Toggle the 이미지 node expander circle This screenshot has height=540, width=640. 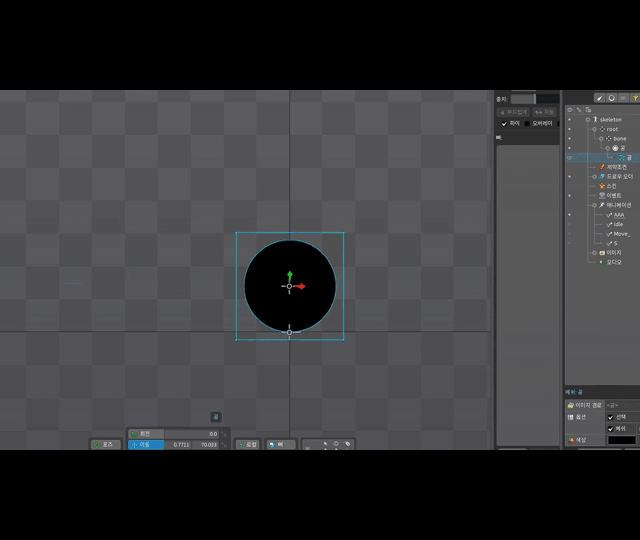pos(594,253)
